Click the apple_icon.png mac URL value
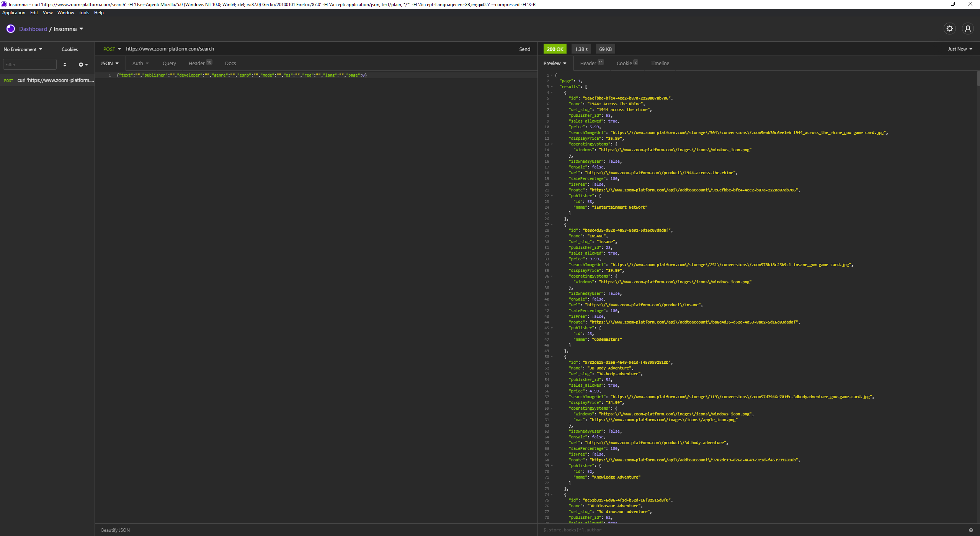The image size is (980, 536). (x=664, y=420)
